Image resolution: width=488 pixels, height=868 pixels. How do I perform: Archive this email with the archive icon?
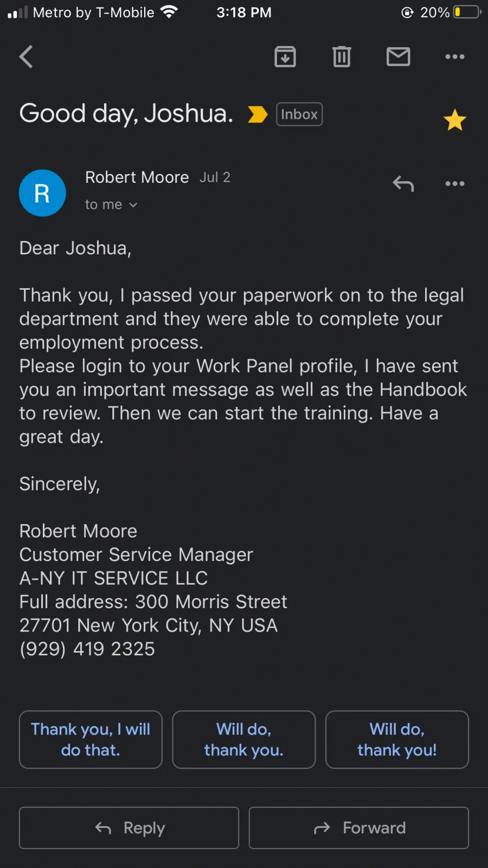tap(285, 56)
